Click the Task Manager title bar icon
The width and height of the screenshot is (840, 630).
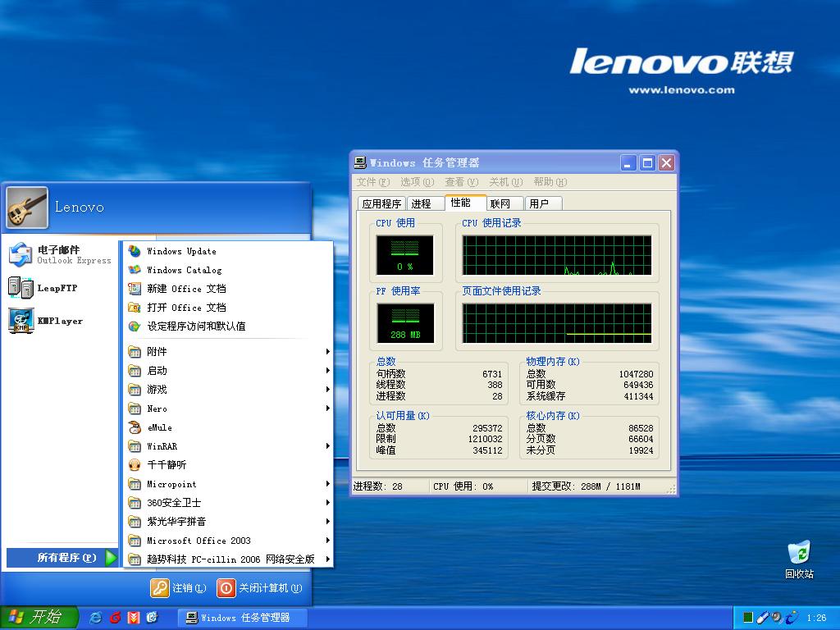pos(361,162)
